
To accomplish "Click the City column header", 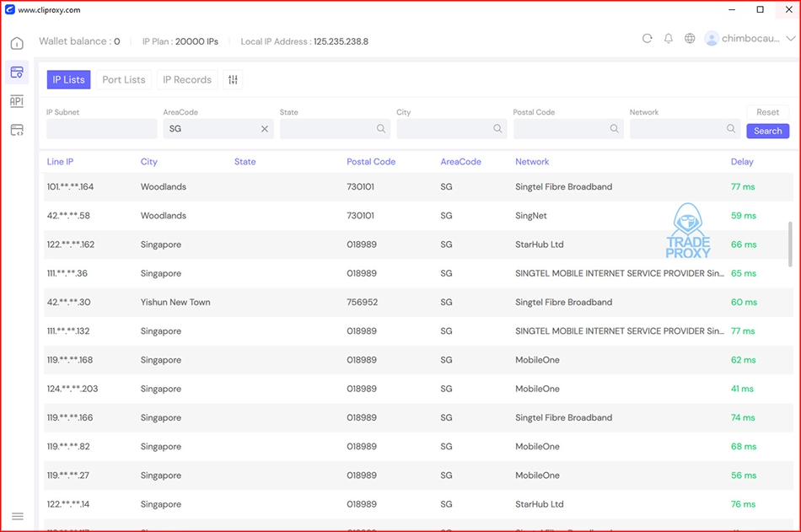I will point(148,162).
